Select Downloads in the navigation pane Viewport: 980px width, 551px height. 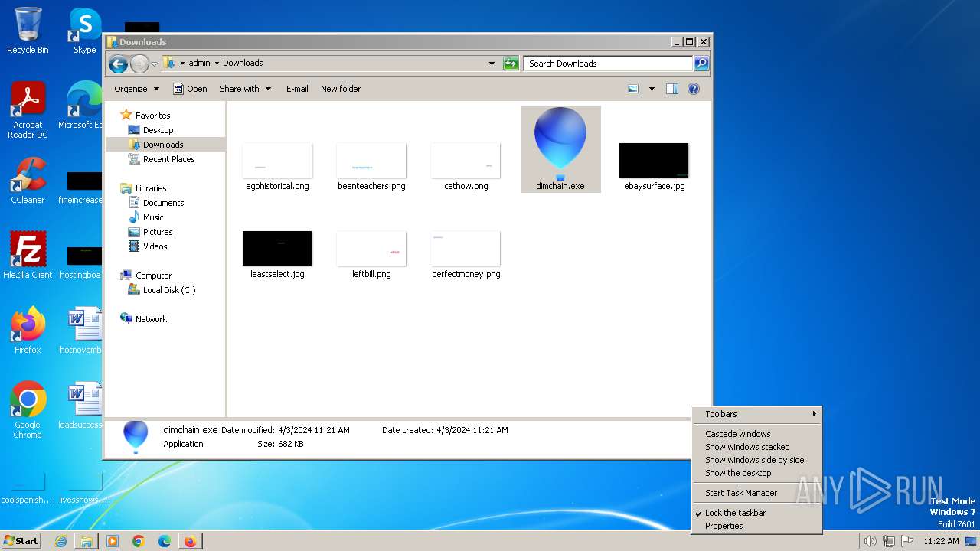click(x=156, y=145)
